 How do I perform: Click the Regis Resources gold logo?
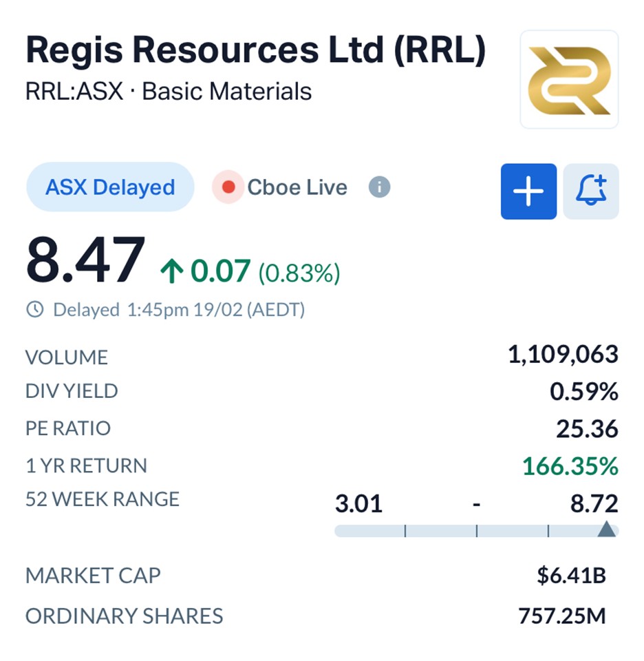[x=569, y=79]
